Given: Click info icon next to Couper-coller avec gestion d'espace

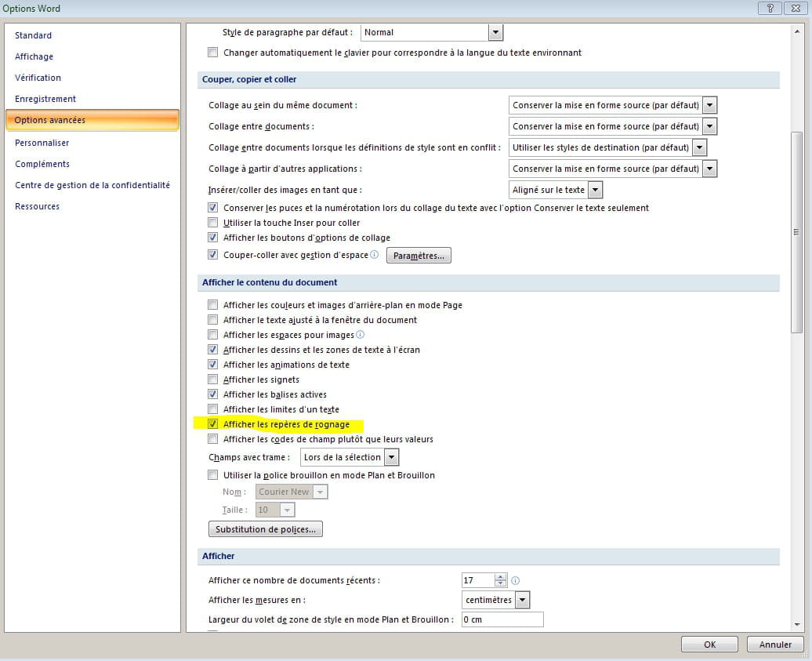Looking at the screenshot, I should coord(375,254).
